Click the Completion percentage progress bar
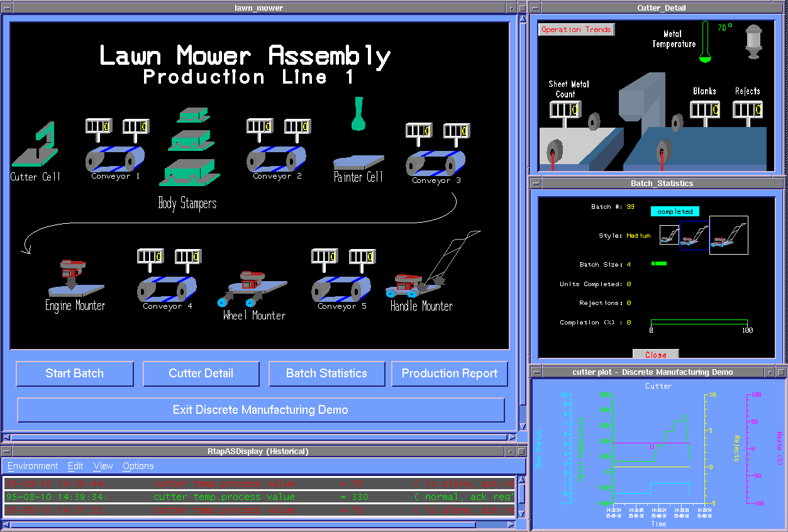 699,322
